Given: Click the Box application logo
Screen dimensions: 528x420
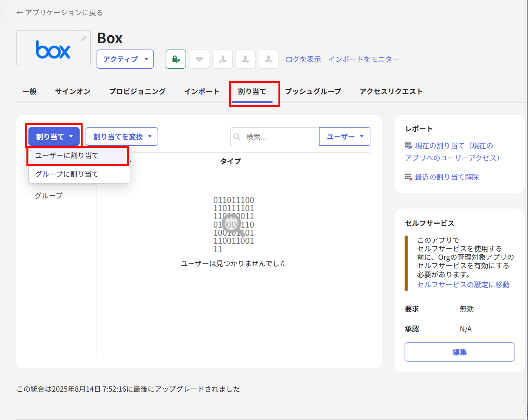Looking at the screenshot, I should 53,50.
